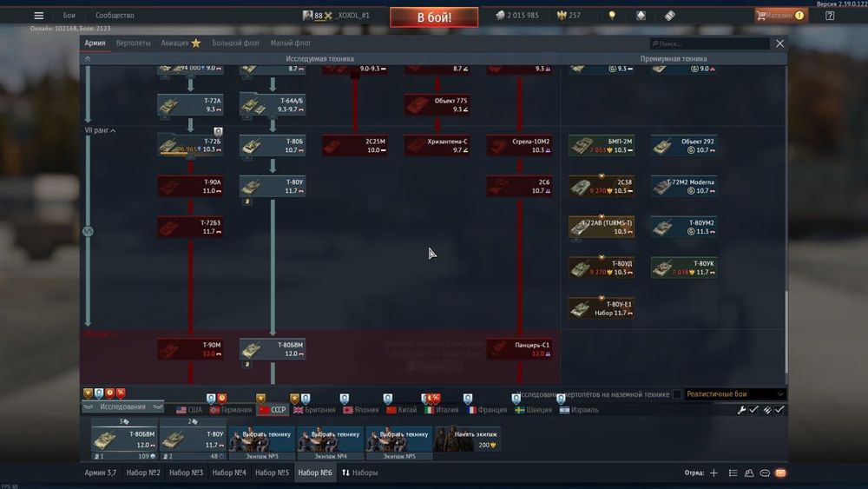Select premium Т-80УМ2 vehicle card
868x489 pixels.
(684, 227)
